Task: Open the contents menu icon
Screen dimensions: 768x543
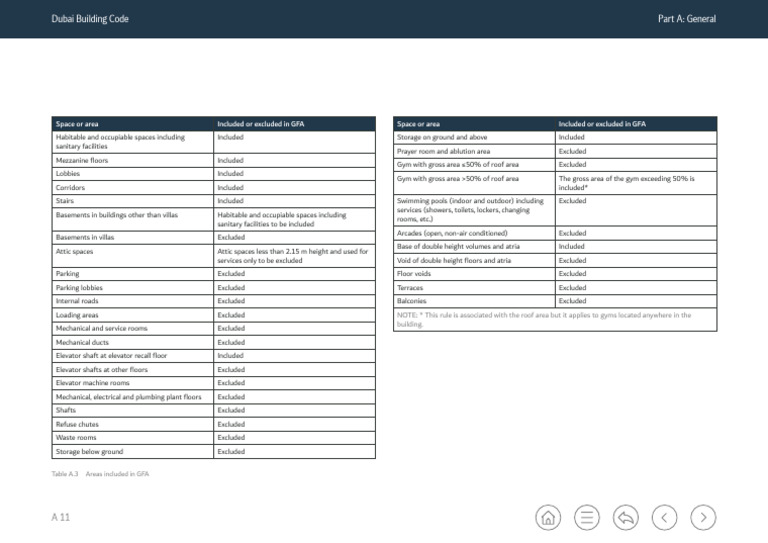Action: point(586,518)
